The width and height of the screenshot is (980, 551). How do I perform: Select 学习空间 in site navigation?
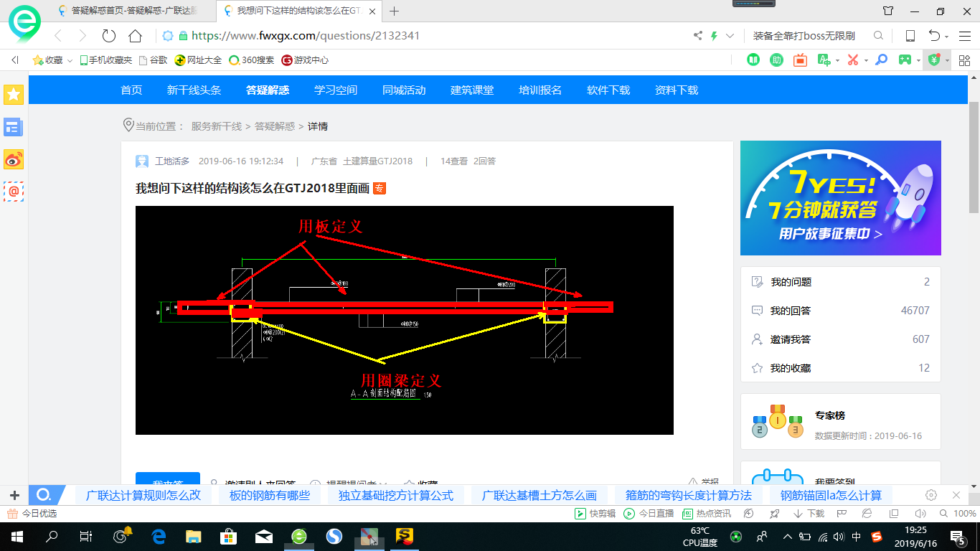click(x=336, y=90)
